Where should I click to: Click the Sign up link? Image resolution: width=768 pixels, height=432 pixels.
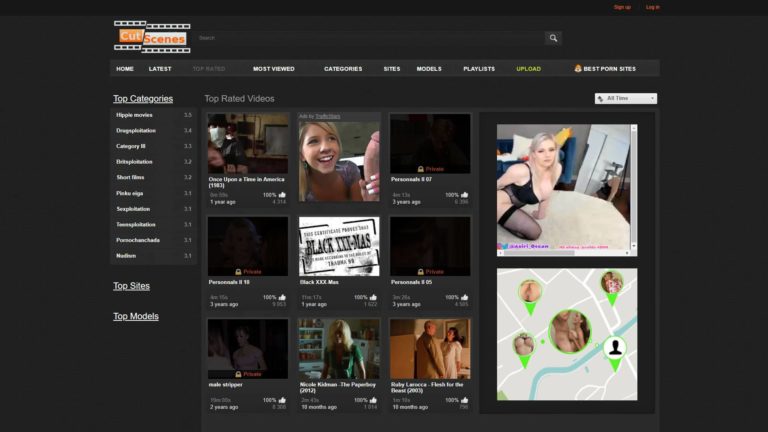click(622, 7)
